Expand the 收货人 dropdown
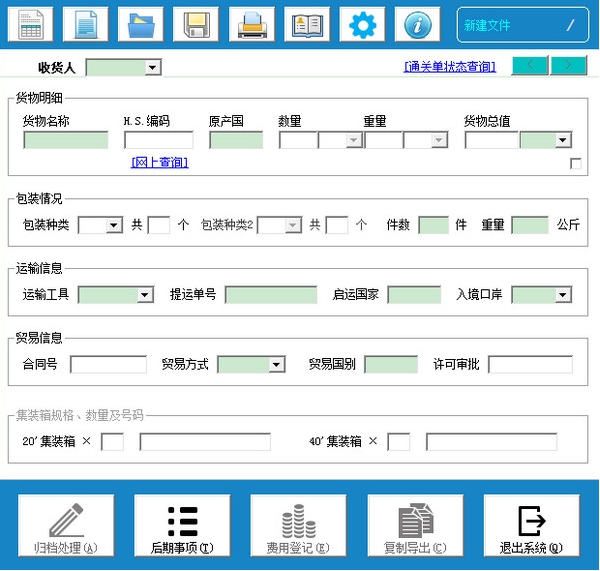The height and width of the screenshot is (571, 600). 153,68
